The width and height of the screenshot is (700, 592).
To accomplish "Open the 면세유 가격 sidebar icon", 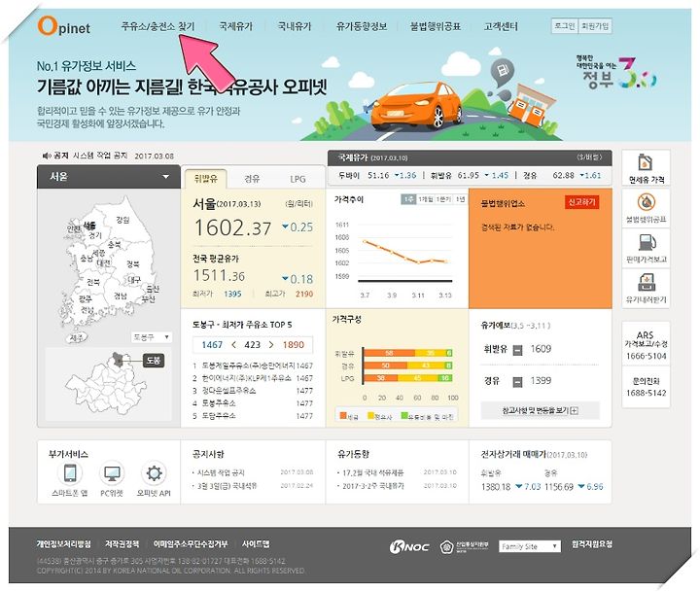I will pyautogui.click(x=646, y=168).
